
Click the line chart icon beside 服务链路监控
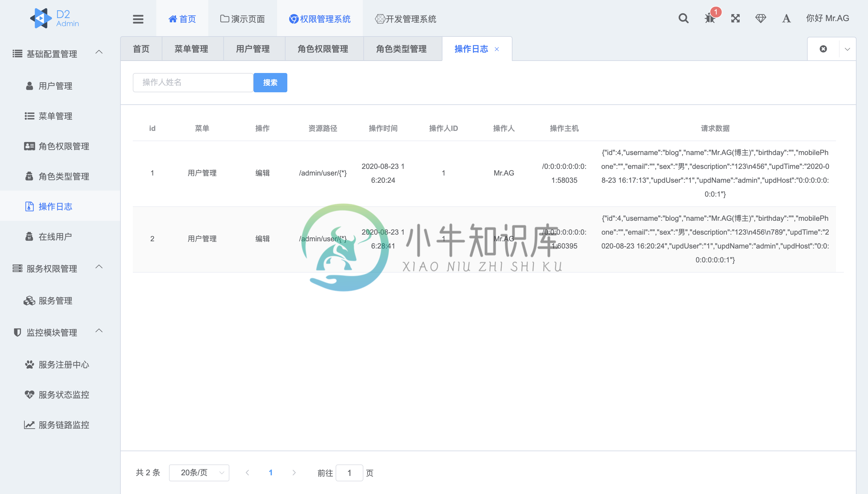[30, 425]
